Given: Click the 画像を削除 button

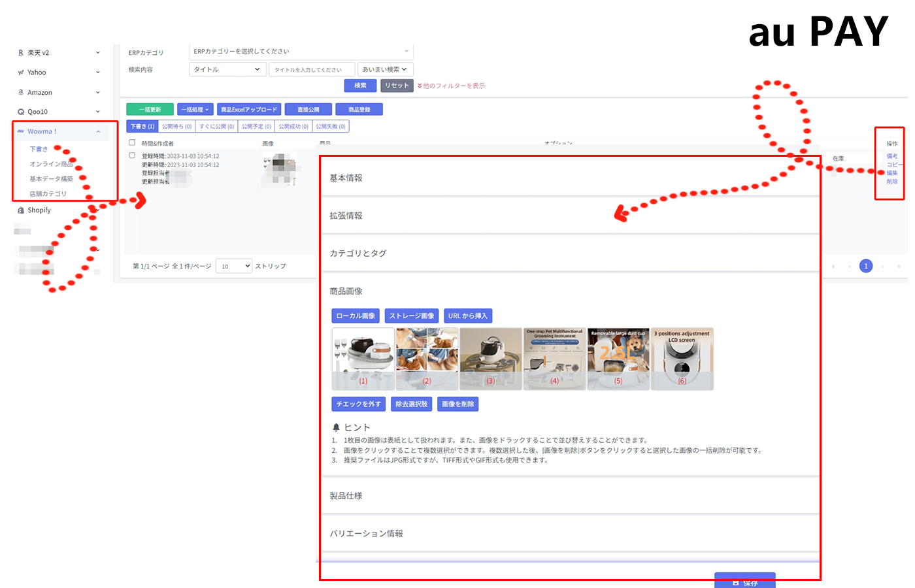Looking at the screenshot, I should (x=458, y=404).
